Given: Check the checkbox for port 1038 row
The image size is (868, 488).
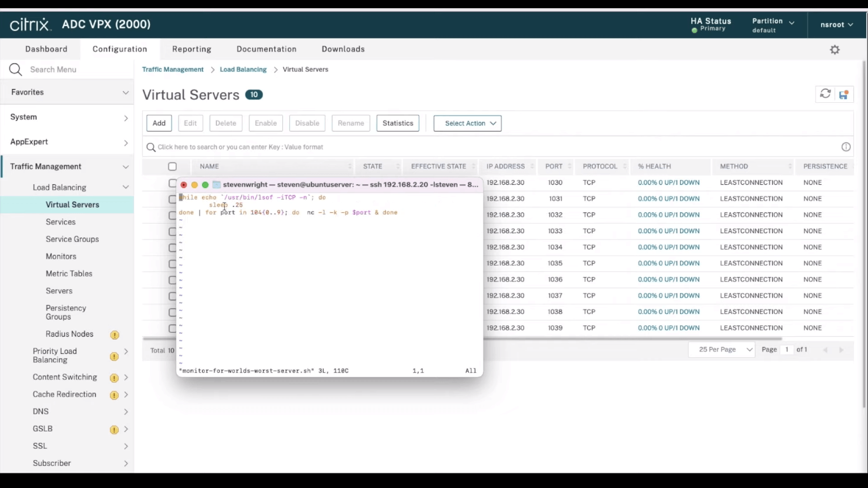Looking at the screenshot, I should point(172,312).
